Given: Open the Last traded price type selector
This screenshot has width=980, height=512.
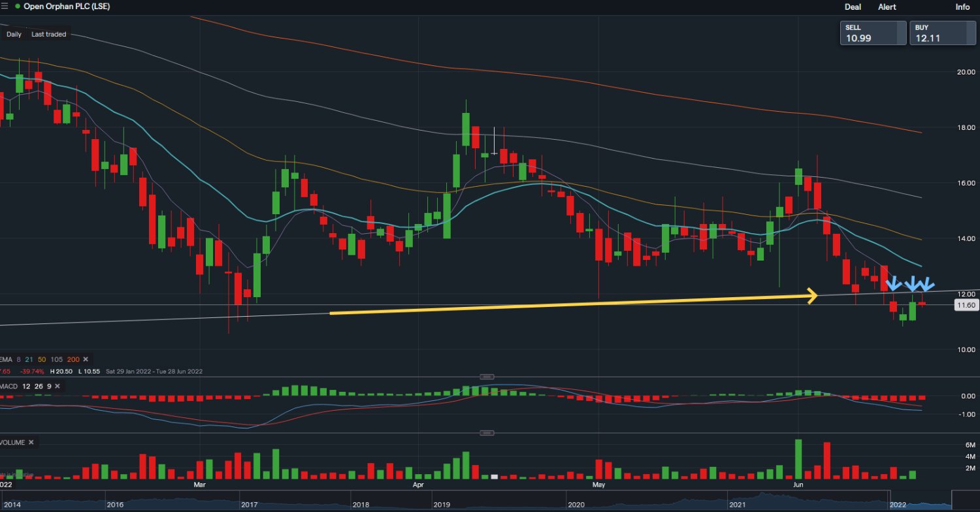Looking at the screenshot, I should click(48, 34).
